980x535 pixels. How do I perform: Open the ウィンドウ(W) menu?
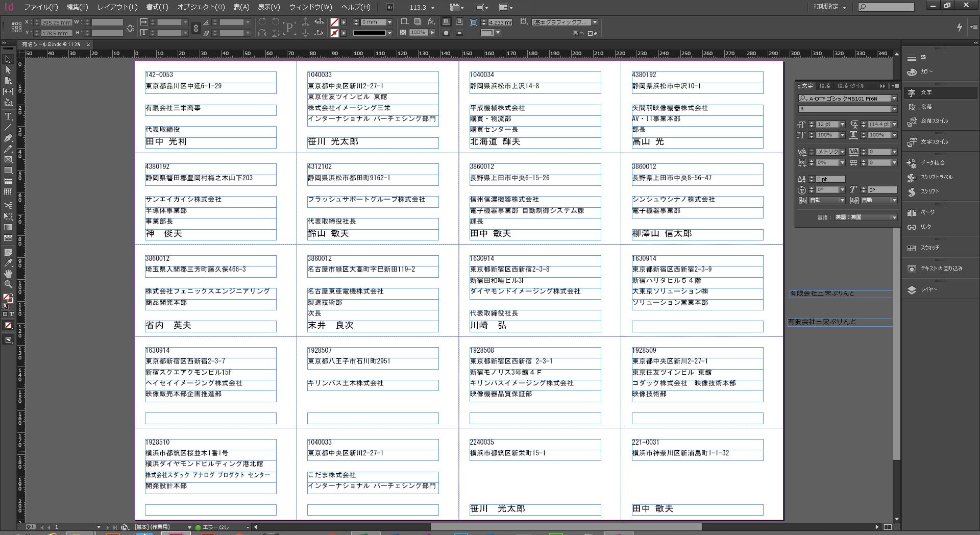310,7
